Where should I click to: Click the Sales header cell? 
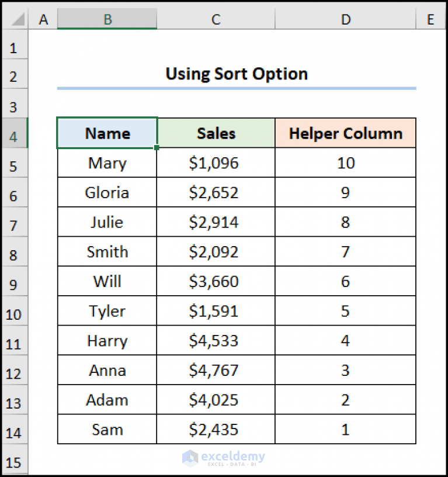(x=216, y=133)
